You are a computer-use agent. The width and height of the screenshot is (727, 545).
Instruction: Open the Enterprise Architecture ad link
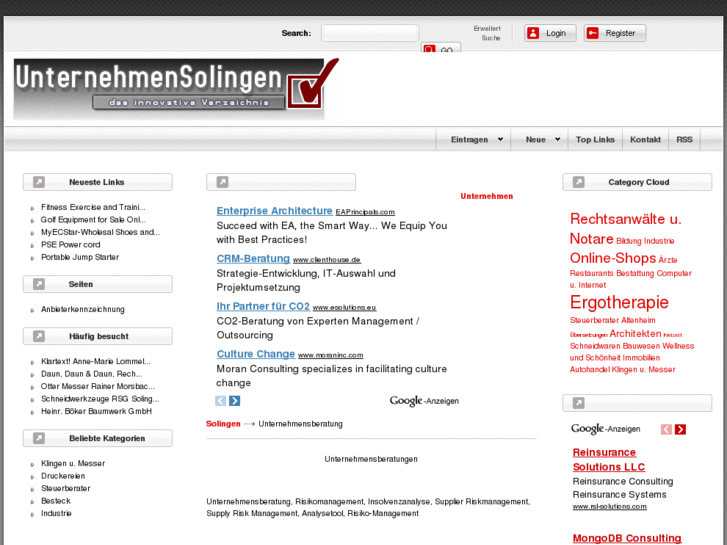point(274,211)
